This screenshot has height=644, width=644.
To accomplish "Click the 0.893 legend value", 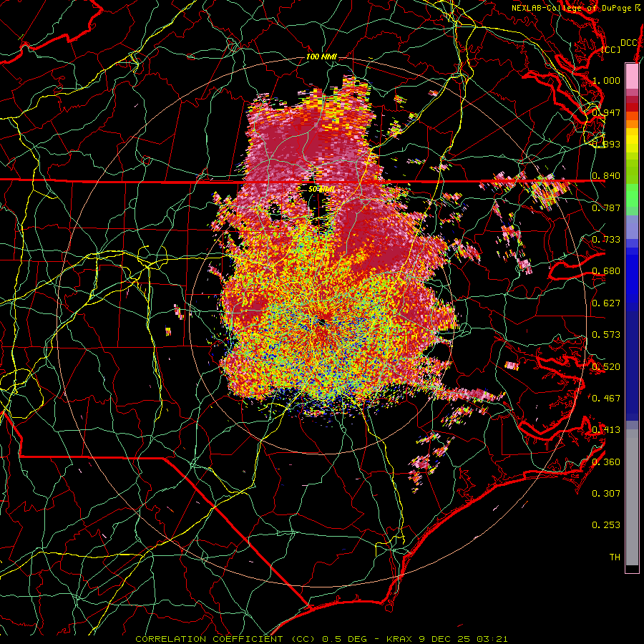I will tap(606, 144).
